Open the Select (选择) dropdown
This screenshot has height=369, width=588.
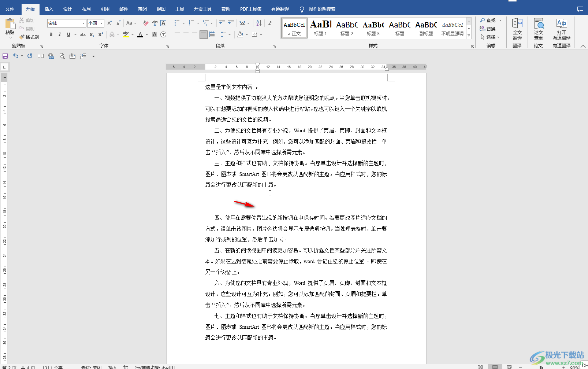pyautogui.click(x=490, y=37)
